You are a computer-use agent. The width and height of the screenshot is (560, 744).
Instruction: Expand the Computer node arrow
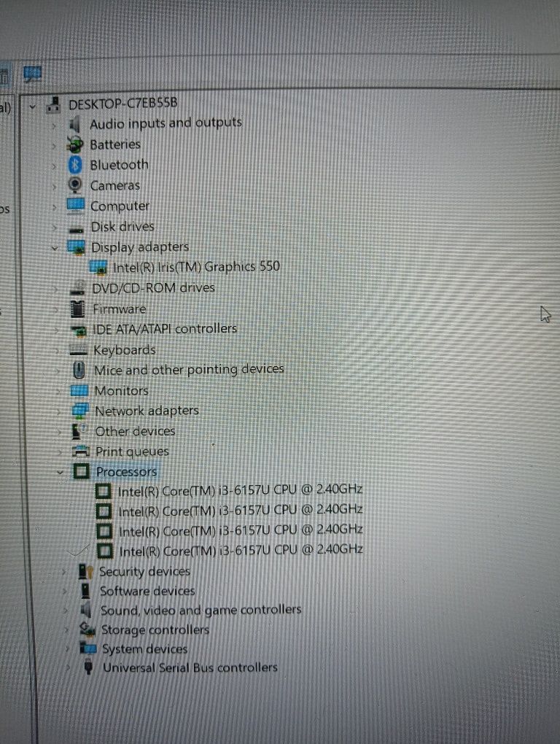coord(54,207)
